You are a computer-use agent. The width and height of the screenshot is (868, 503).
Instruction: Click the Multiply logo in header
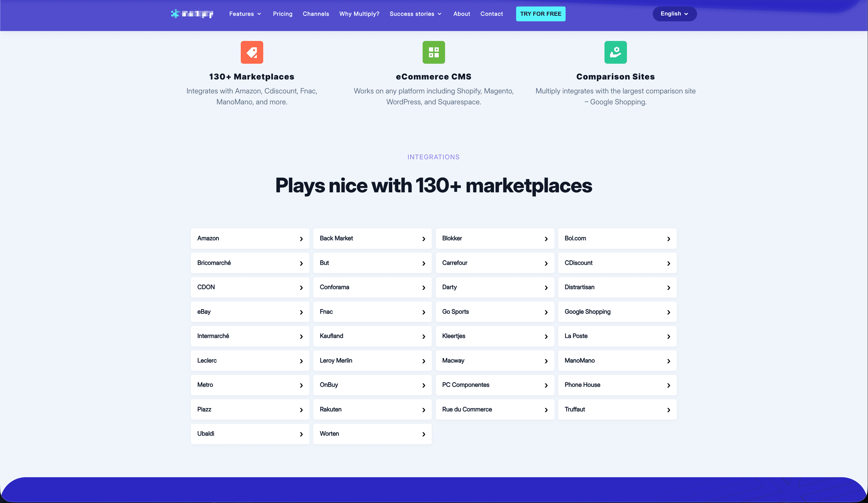tap(192, 14)
